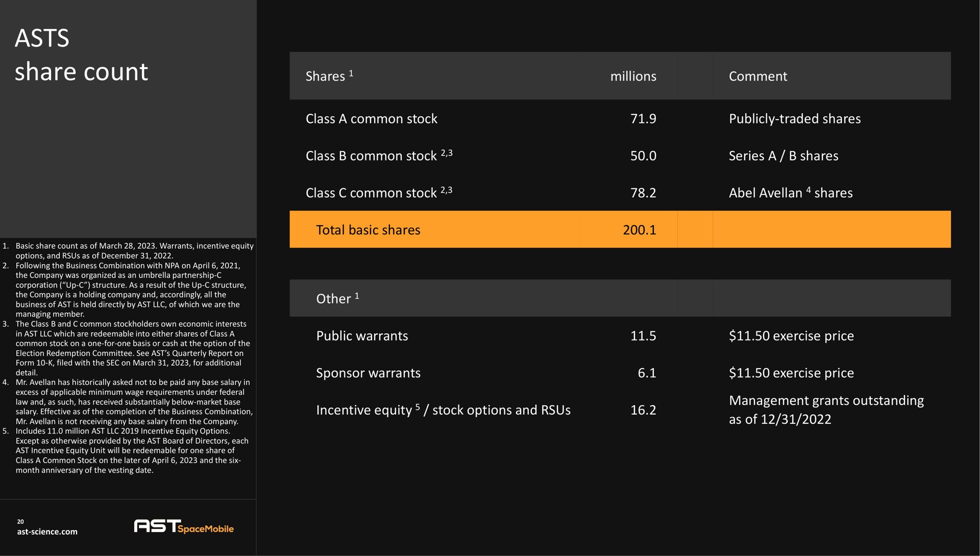The image size is (980, 556).
Task: Click the AST SpaceMobile logo
Action: click(x=184, y=527)
